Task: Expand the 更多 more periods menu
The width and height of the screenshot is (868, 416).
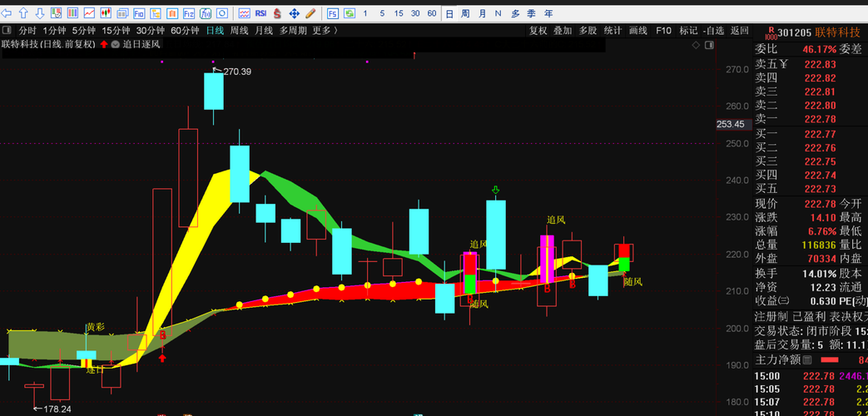Action: (x=325, y=31)
